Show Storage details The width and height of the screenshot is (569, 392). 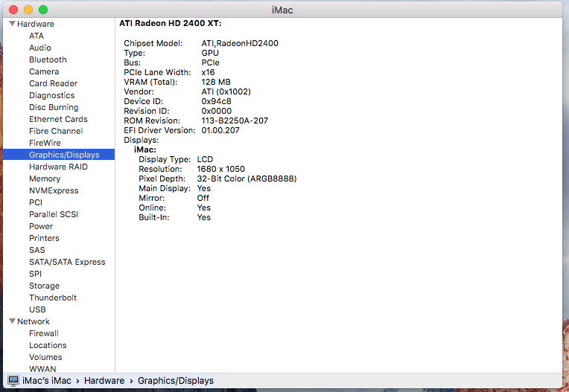pyautogui.click(x=44, y=286)
